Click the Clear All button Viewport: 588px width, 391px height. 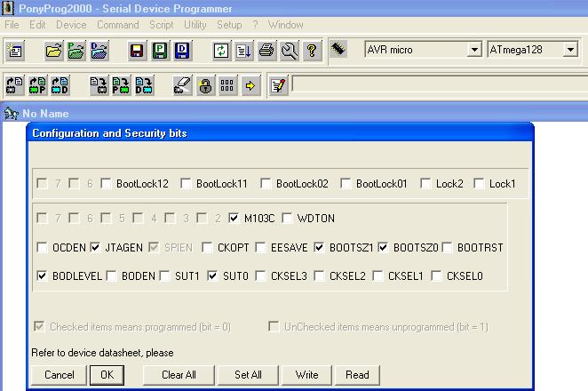point(179,375)
